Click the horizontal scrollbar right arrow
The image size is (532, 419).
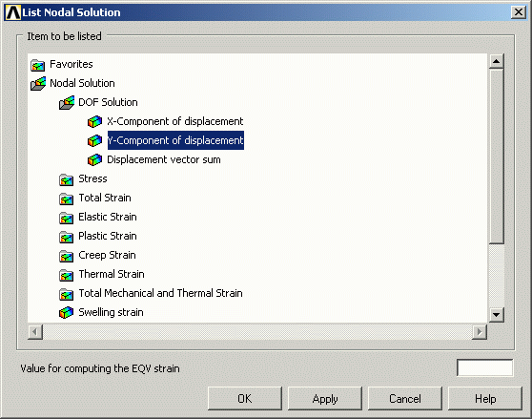[480, 332]
